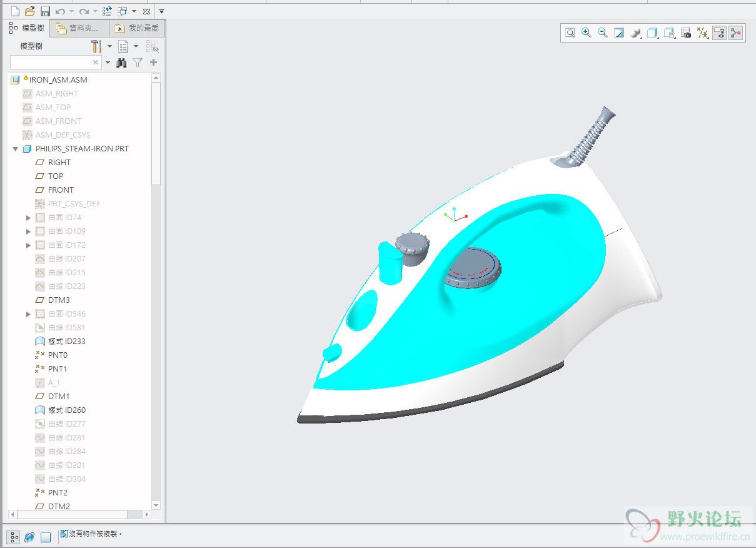
Task: Open dropdown beside tree settings hammer
Action: click(x=109, y=46)
